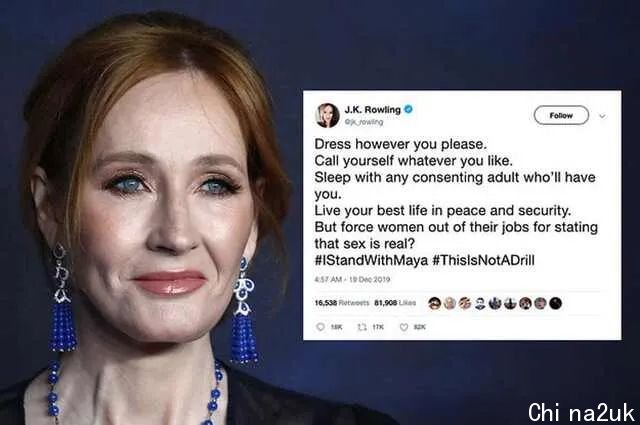Click the solid black liker avatar
The width and height of the screenshot is (640, 425).
coord(555,303)
